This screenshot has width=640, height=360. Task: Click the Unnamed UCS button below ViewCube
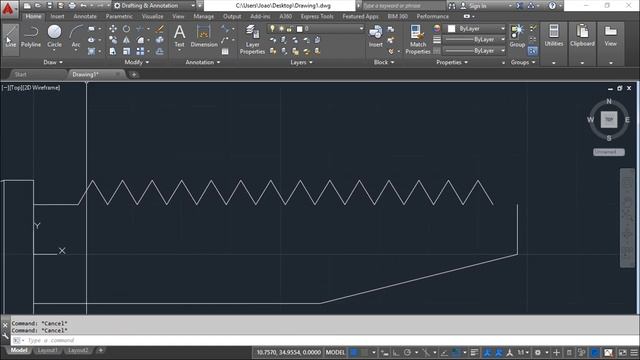click(x=609, y=152)
